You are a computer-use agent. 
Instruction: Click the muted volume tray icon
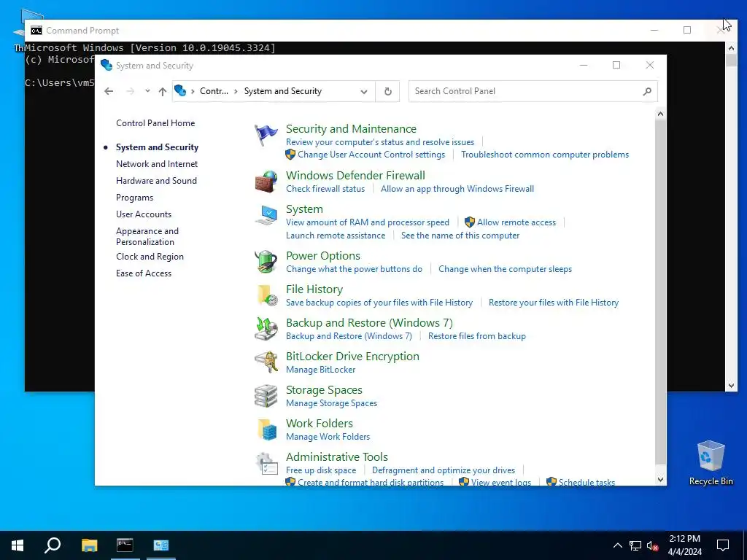[652, 545]
